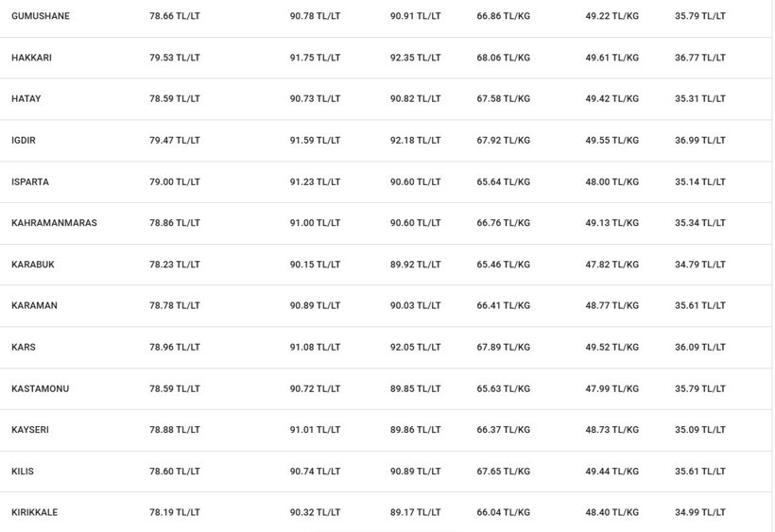Select KAYSERI's 66.37 TL/KG price
Screen dimensions: 775x532
[x=504, y=430]
